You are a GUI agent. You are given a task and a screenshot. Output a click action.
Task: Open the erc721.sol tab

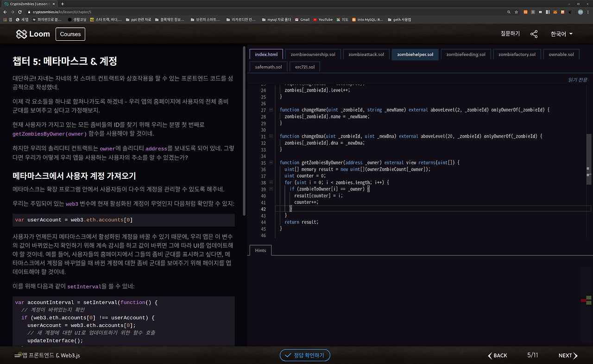305,67
